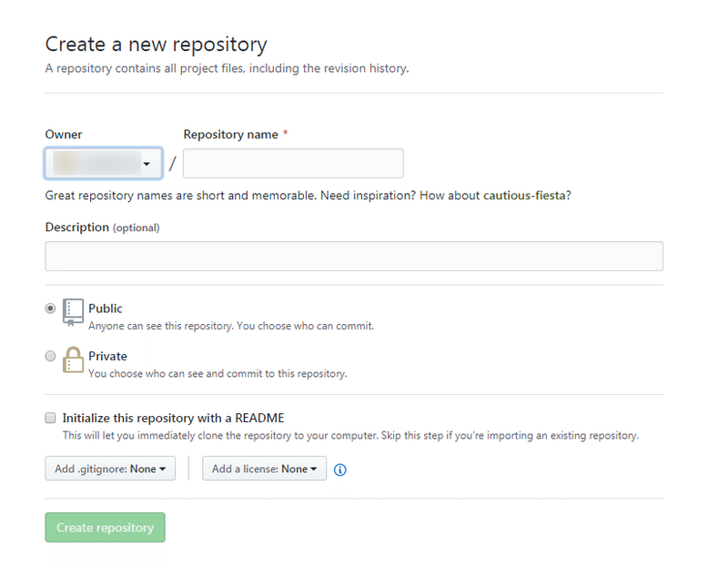Screen dimensions: 728x567
Task: Open the Add .gitignore dropdown
Action: click(110, 469)
